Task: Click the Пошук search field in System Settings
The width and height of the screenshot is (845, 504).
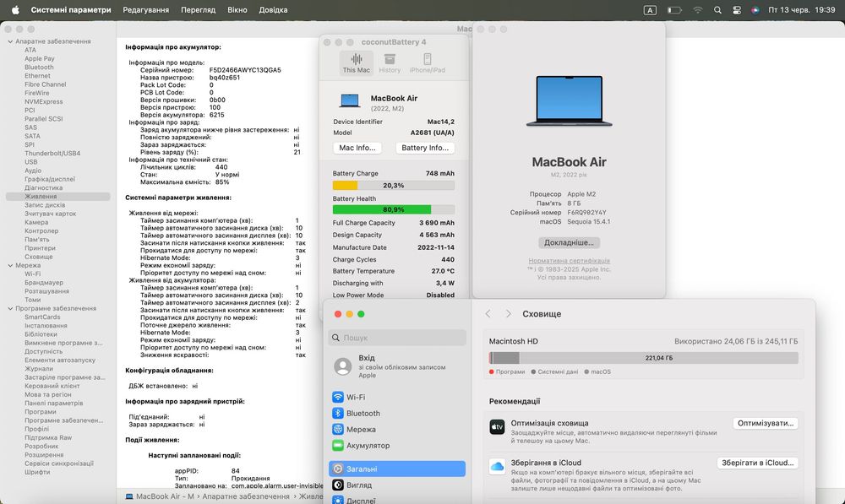Action: [397, 338]
